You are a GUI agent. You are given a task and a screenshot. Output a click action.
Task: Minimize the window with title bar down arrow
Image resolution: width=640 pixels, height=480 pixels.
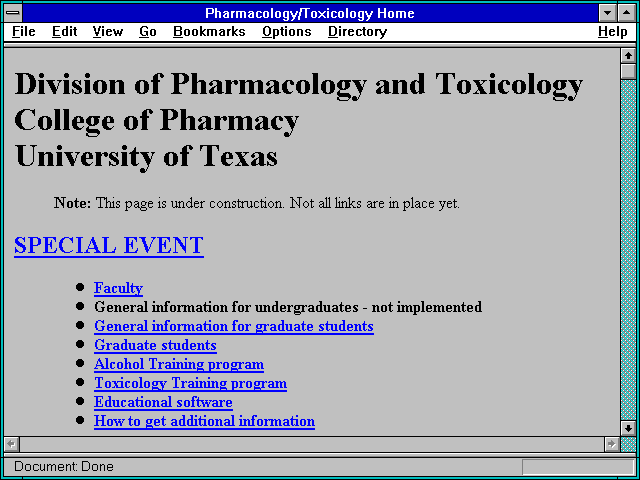coord(608,13)
